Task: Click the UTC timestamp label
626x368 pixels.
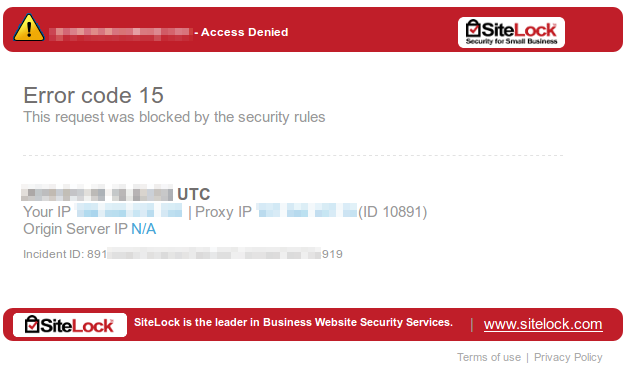Action: click(194, 194)
